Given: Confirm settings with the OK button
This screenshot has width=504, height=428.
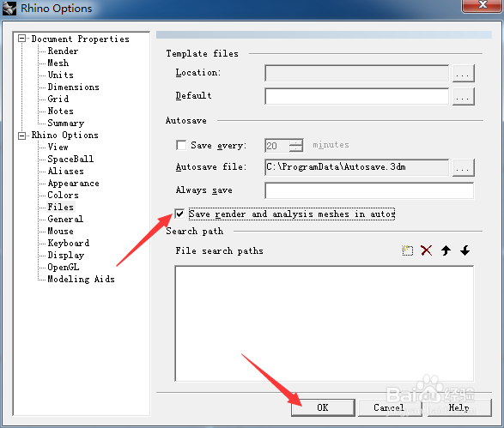Looking at the screenshot, I should point(323,407).
